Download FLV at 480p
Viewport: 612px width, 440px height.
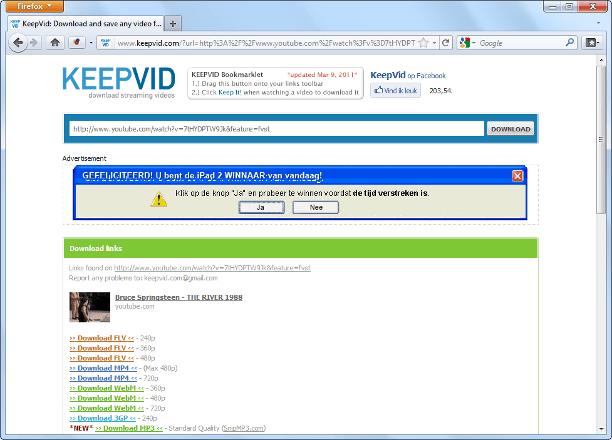click(101, 358)
